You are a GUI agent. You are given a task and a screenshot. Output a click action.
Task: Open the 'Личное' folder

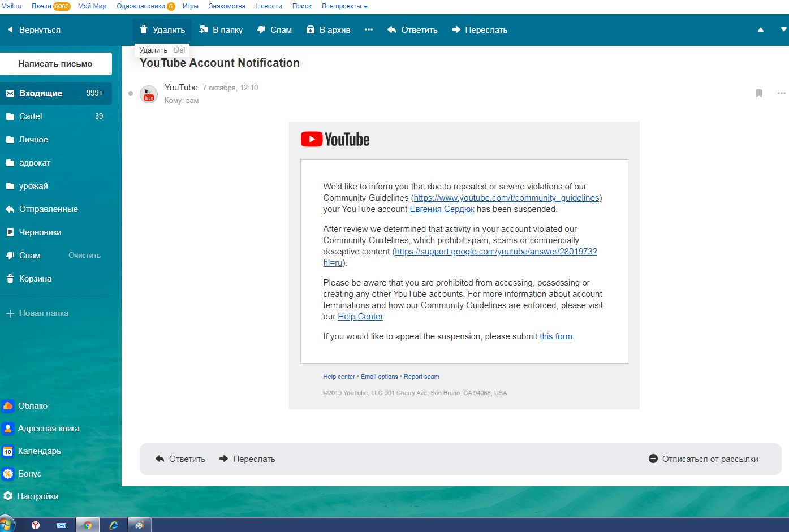pos(55,140)
